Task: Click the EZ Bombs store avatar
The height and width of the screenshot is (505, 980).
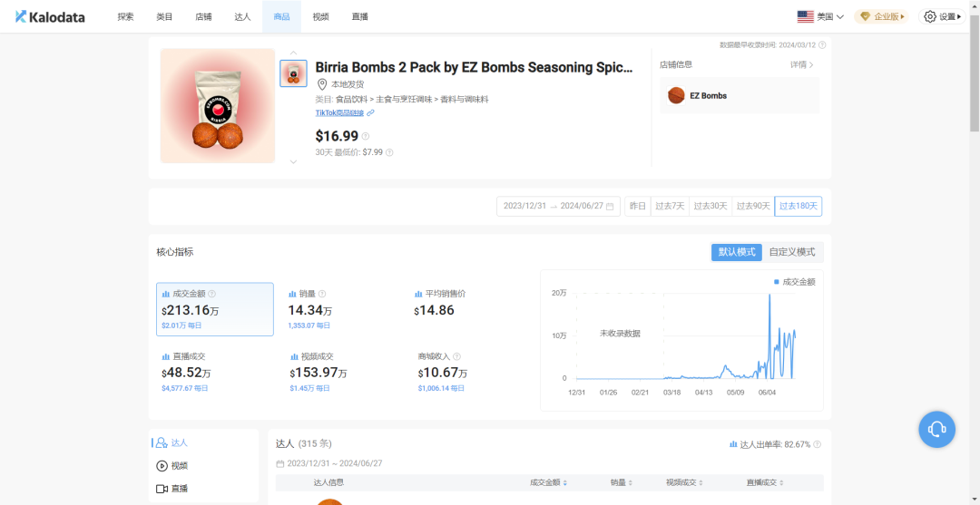Action: [x=676, y=95]
